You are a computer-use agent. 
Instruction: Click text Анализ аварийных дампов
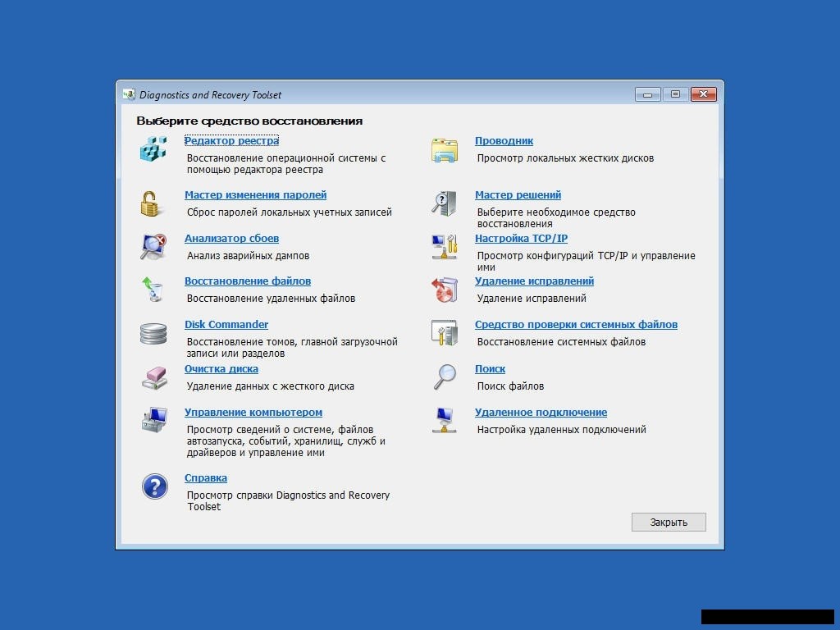tap(248, 256)
